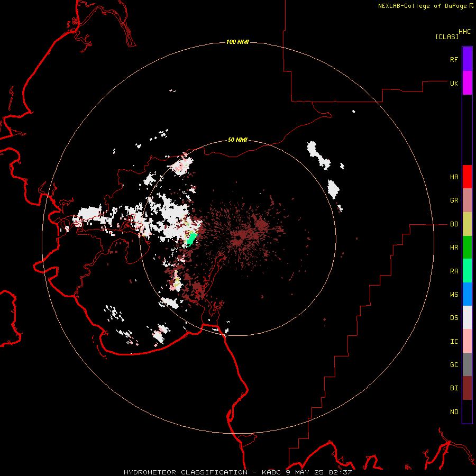Click the ND legend label
The height and width of the screenshot is (476, 476).
(454, 412)
